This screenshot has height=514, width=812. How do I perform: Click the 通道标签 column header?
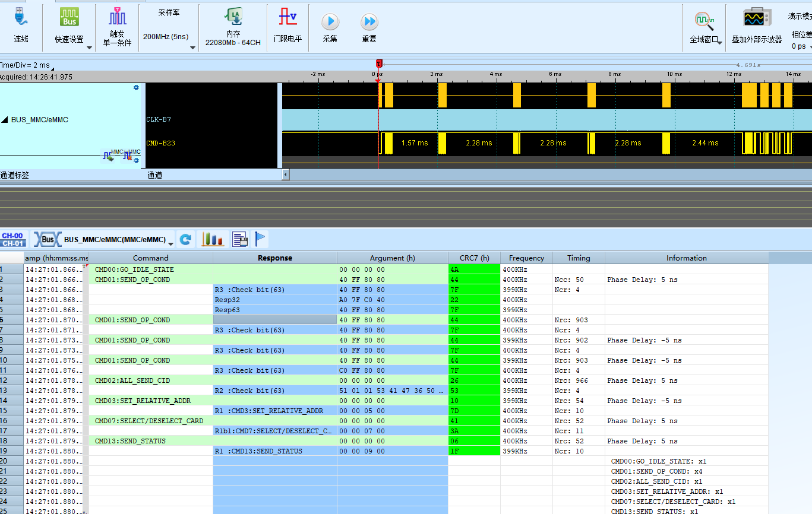14,175
